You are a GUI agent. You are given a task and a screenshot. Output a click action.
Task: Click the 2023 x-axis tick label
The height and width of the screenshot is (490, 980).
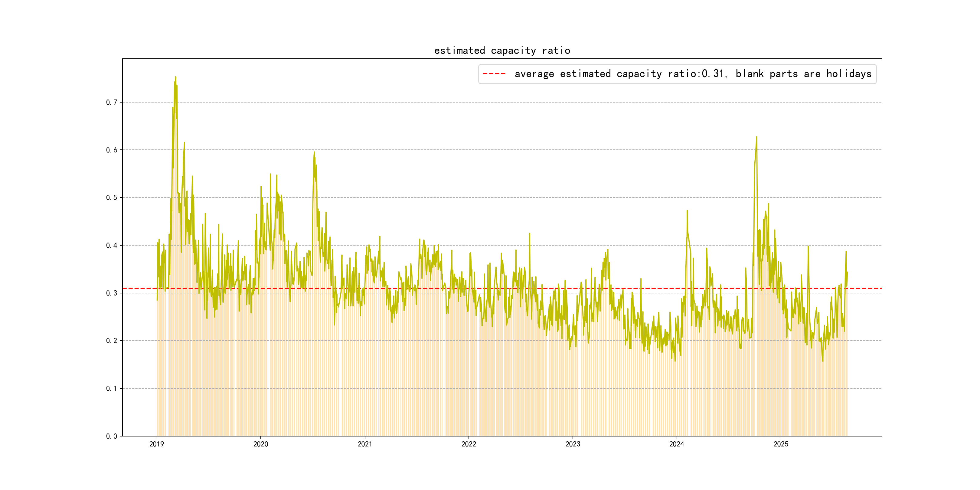[573, 444]
